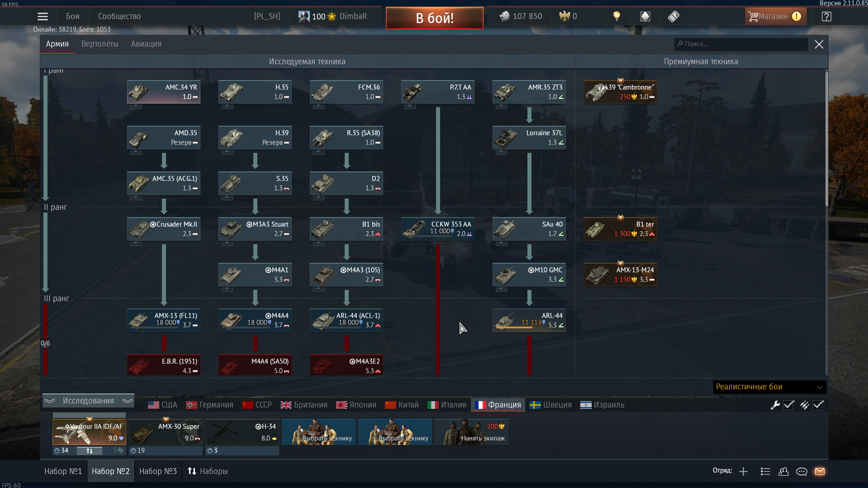868x488 pixels.
Task: Switch to preset Набор №3
Action: [158, 471]
